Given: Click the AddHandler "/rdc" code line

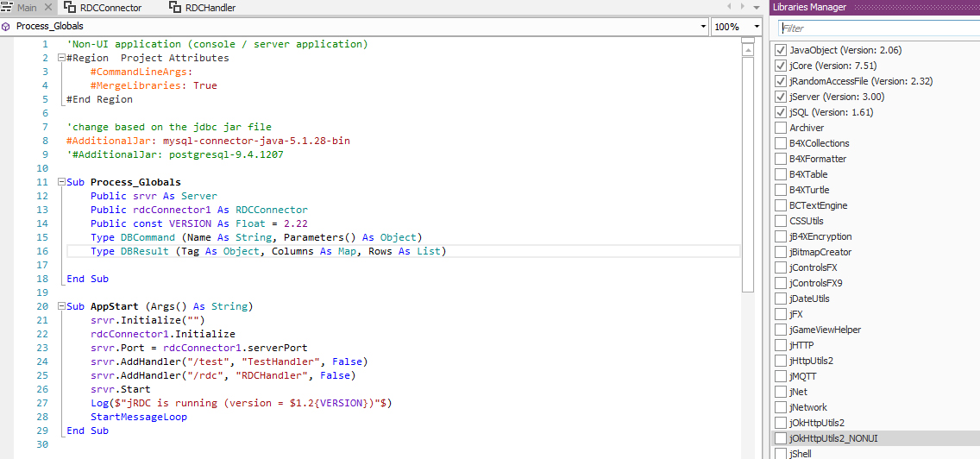Looking at the screenshot, I should click(223, 375).
